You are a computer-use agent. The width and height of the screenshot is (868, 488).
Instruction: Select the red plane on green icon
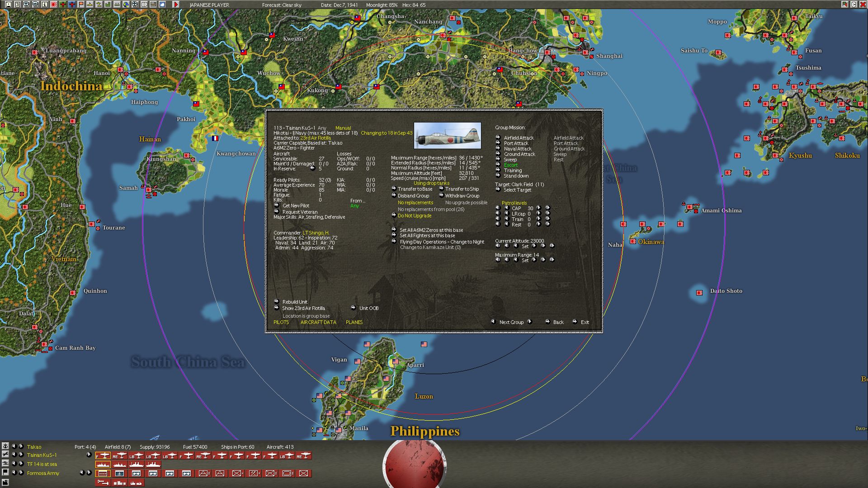[x=63, y=5]
